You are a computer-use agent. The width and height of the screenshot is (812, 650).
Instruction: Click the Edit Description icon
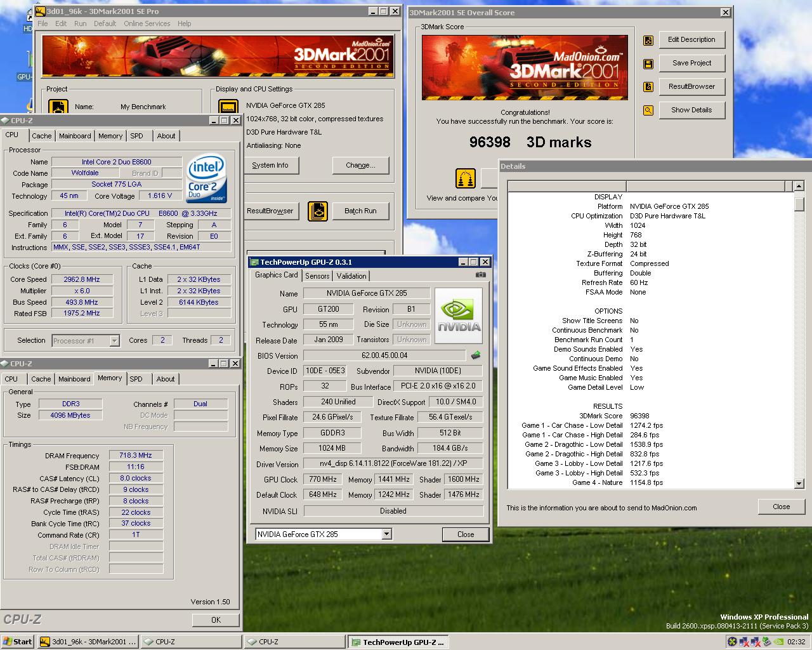point(648,41)
